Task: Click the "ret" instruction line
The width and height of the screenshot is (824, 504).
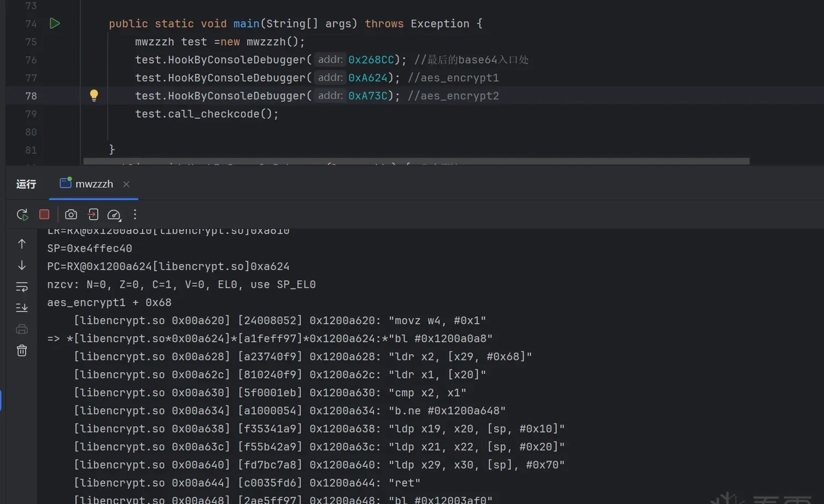Action: tap(405, 483)
